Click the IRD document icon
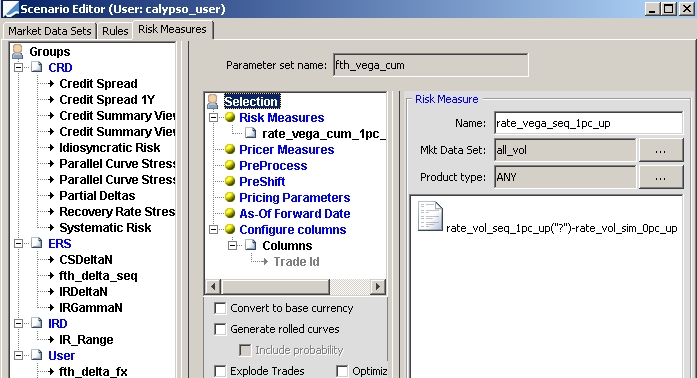The height and width of the screenshot is (378, 697). tap(37, 324)
